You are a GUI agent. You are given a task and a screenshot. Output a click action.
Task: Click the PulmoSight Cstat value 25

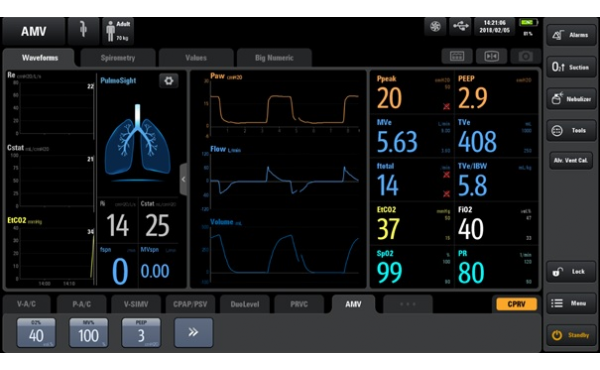[157, 226]
